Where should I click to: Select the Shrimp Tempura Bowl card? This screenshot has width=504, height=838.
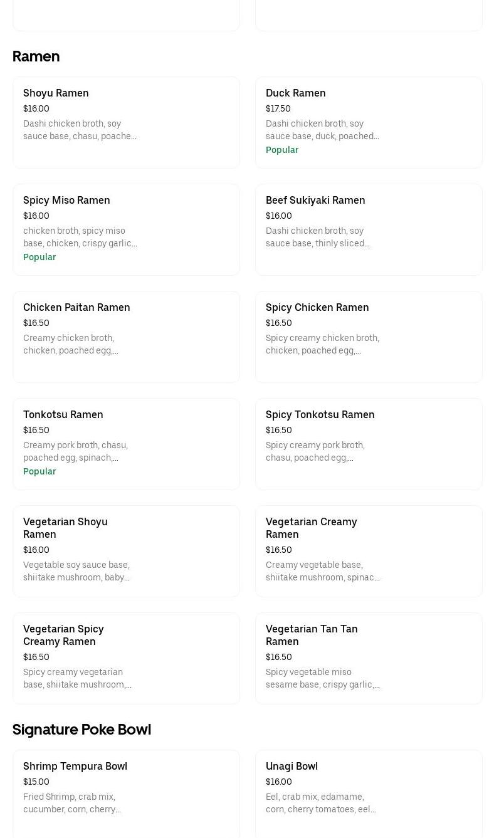(x=125, y=793)
